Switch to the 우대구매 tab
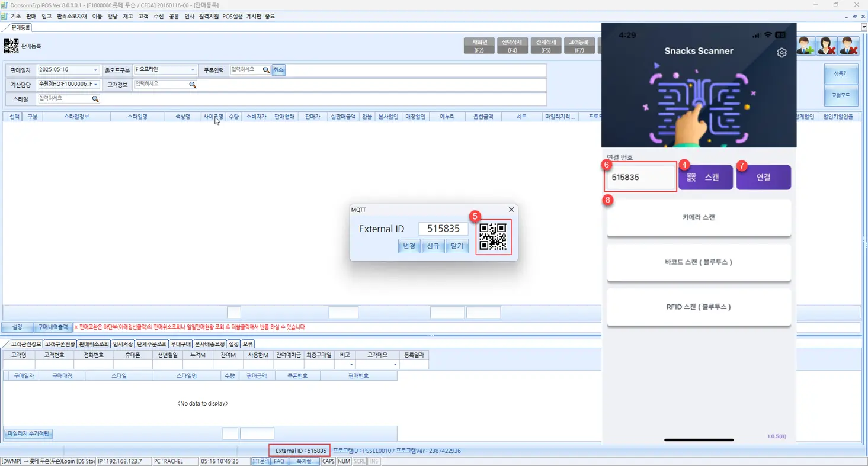Viewport: 868px width, 466px height. [x=180, y=344]
